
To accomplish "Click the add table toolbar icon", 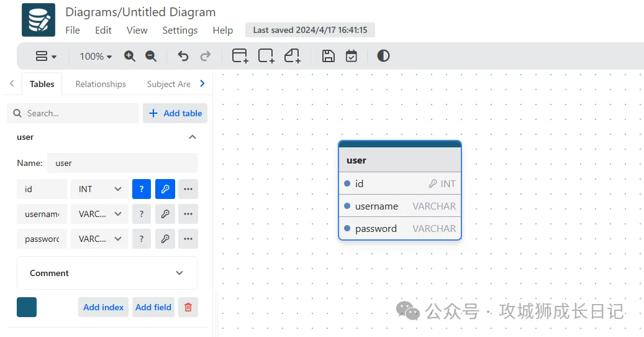I will tap(240, 56).
